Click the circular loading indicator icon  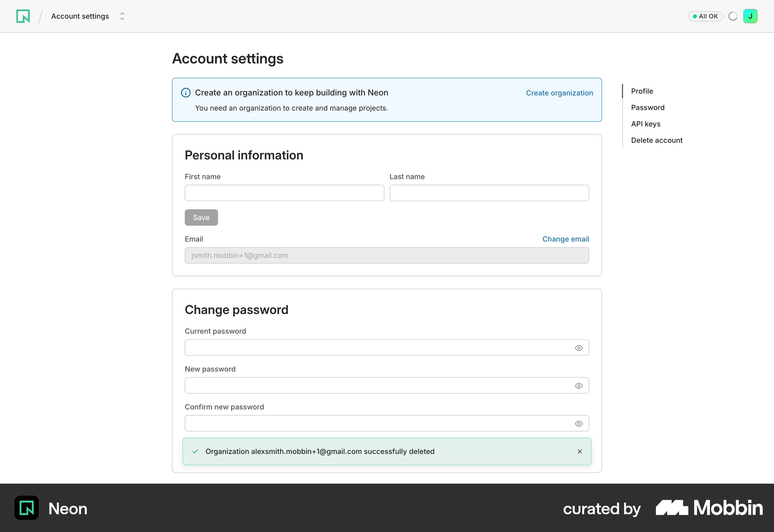pos(733,16)
